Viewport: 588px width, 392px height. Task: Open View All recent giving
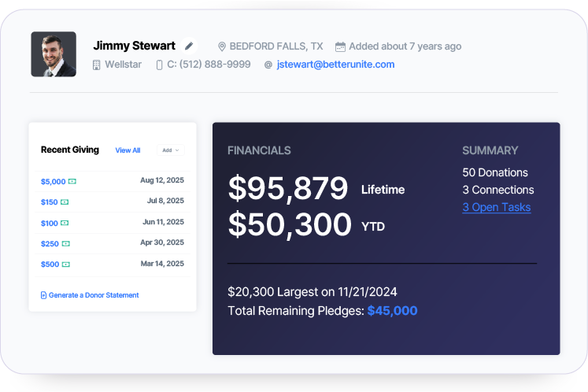(x=128, y=150)
